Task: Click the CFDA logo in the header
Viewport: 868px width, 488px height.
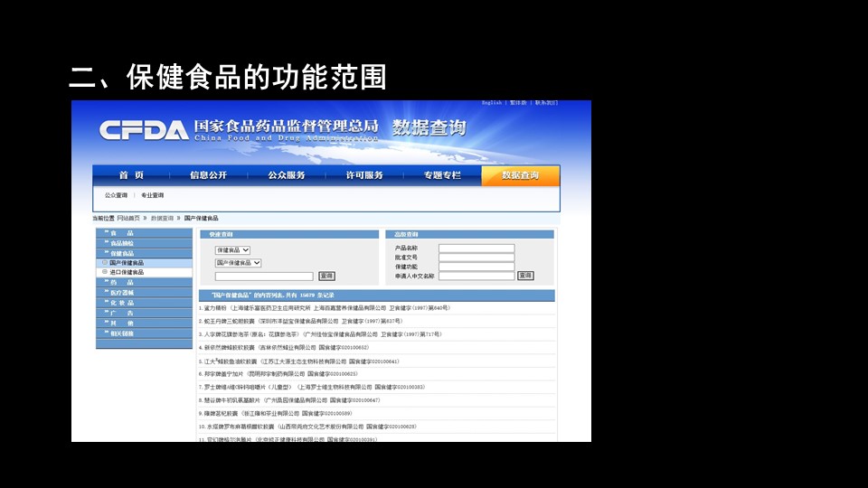Action: click(x=144, y=130)
